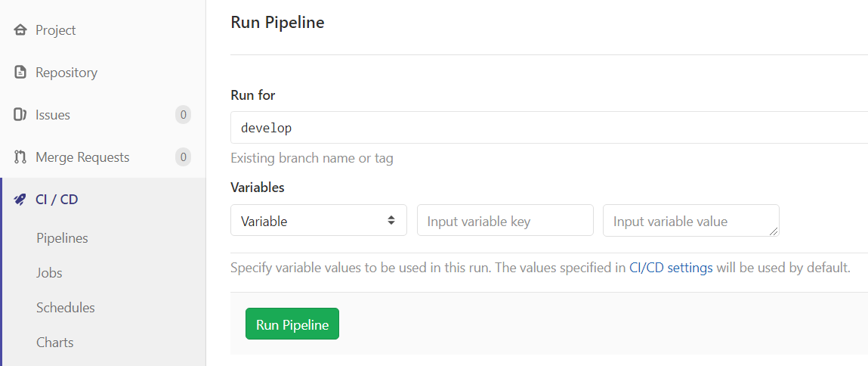Viewport: 868px width, 366px height.
Task: Open the Schedules submenu item
Action: [x=66, y=308]
